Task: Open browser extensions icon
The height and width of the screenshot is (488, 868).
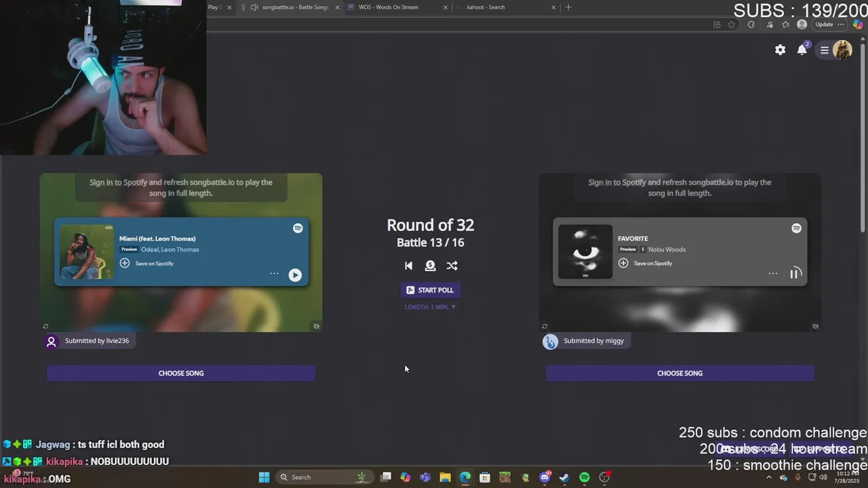Action: (751, 24)
